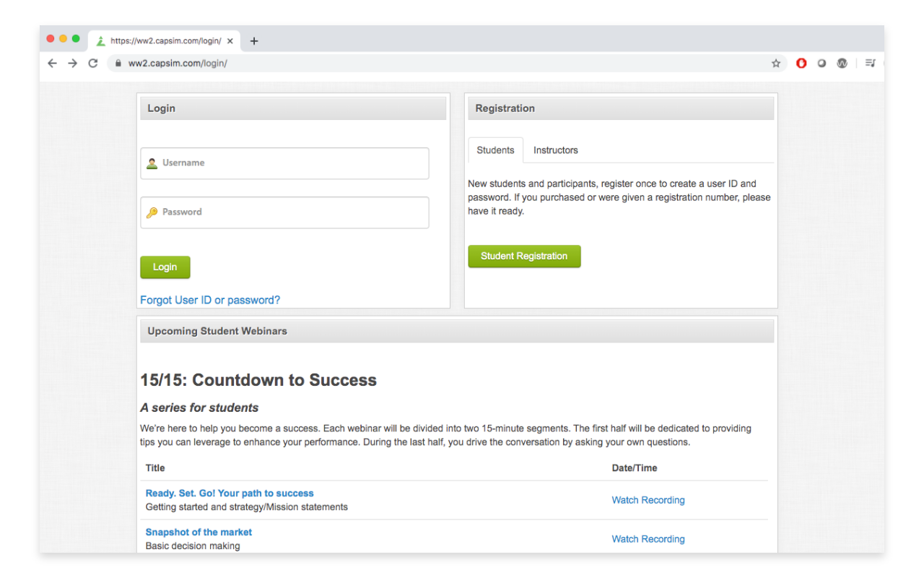Select the Students registration tab
Screen dimensions: 924x578
tap(495, 150)
